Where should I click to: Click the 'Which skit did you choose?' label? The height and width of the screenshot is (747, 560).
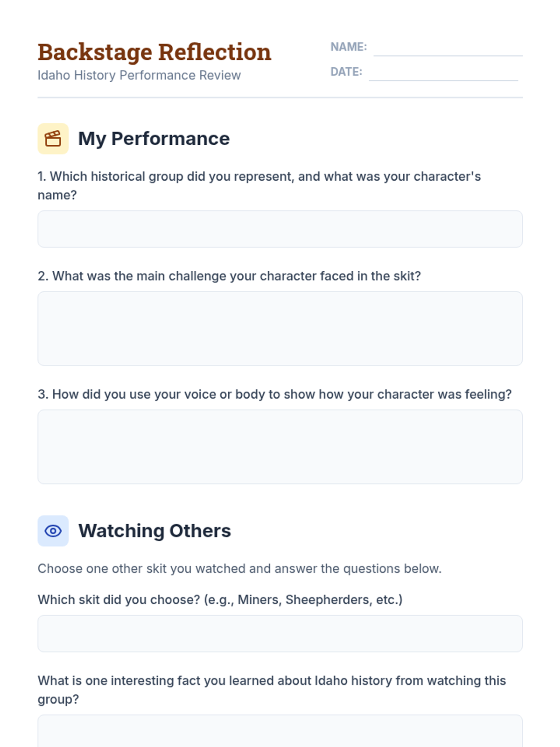click(x=220, y=599)
